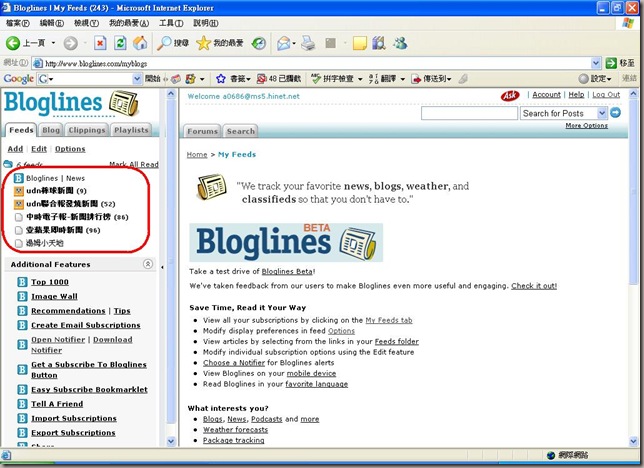Open the Search tab
This screenshot has height=468, width=644.
pos(241,131)
